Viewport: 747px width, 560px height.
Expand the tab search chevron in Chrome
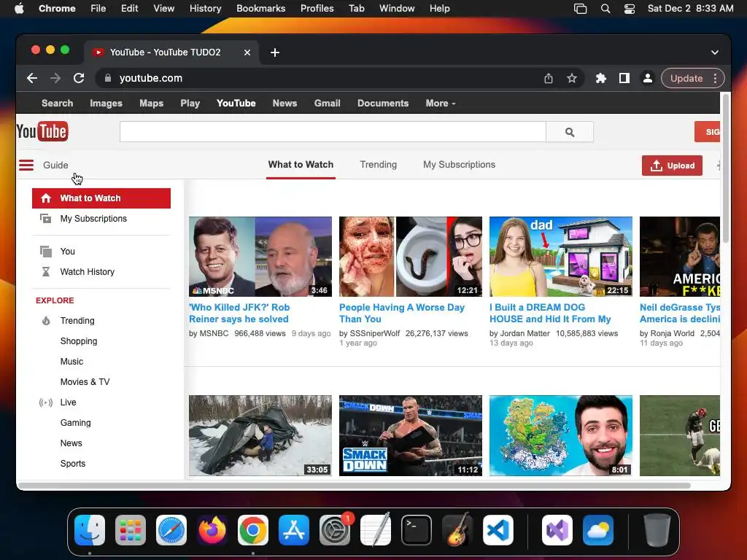pos(715,52)
